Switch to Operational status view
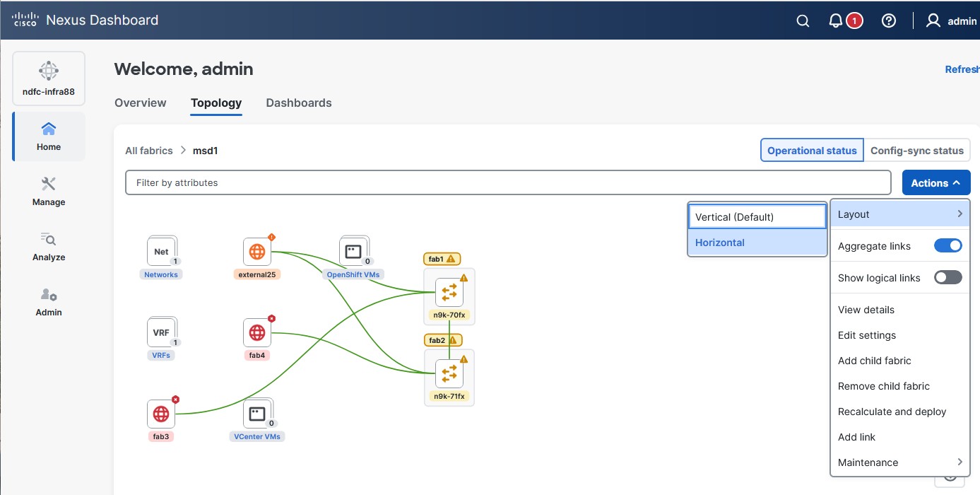 [812, 151]
